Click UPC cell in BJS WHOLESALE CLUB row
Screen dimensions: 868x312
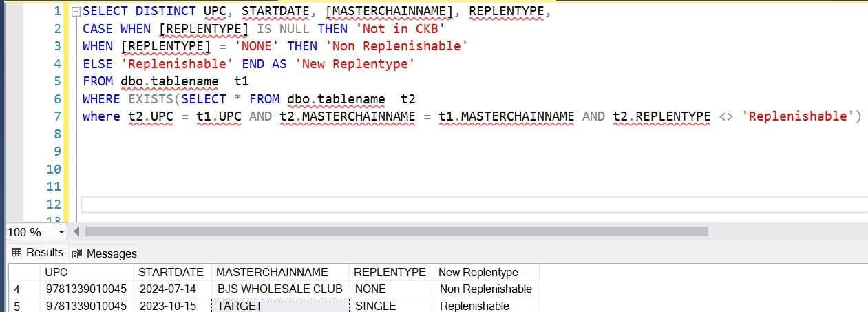click(87, 289)
